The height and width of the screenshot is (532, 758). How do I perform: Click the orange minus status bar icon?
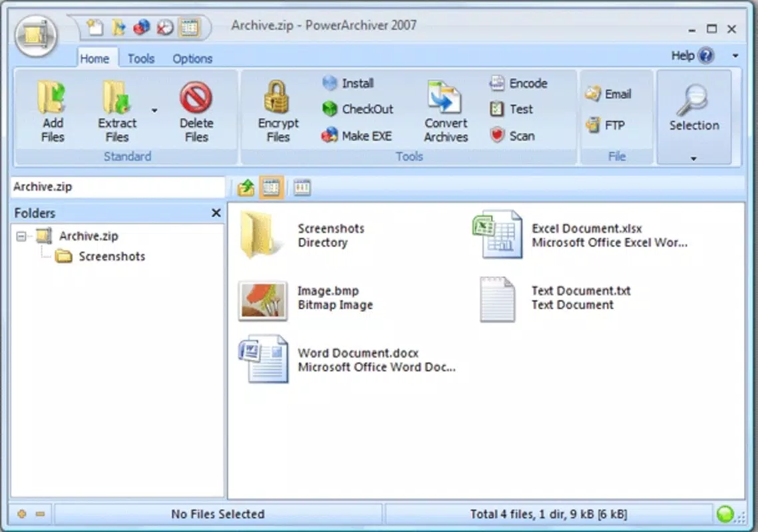point(40,514)
